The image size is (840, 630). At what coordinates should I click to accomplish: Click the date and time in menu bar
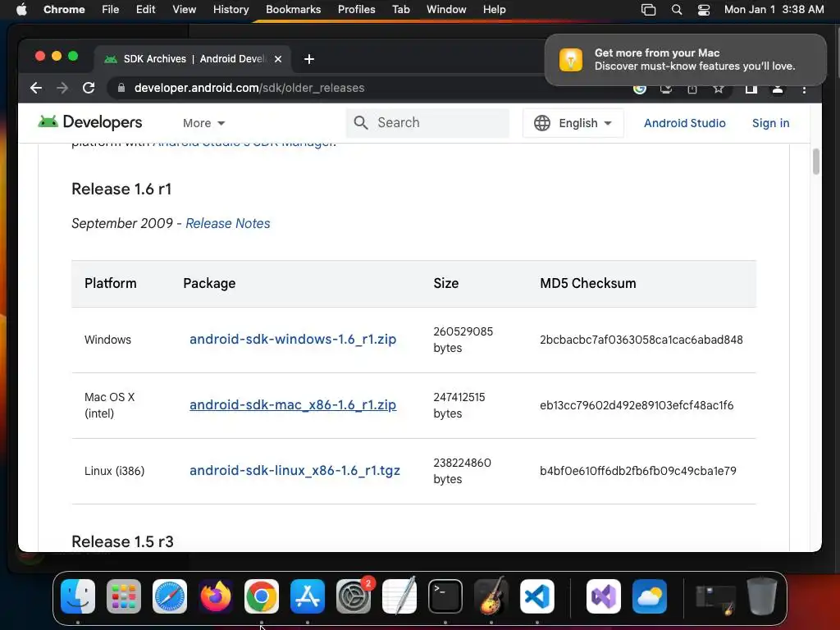coord(774,10)
